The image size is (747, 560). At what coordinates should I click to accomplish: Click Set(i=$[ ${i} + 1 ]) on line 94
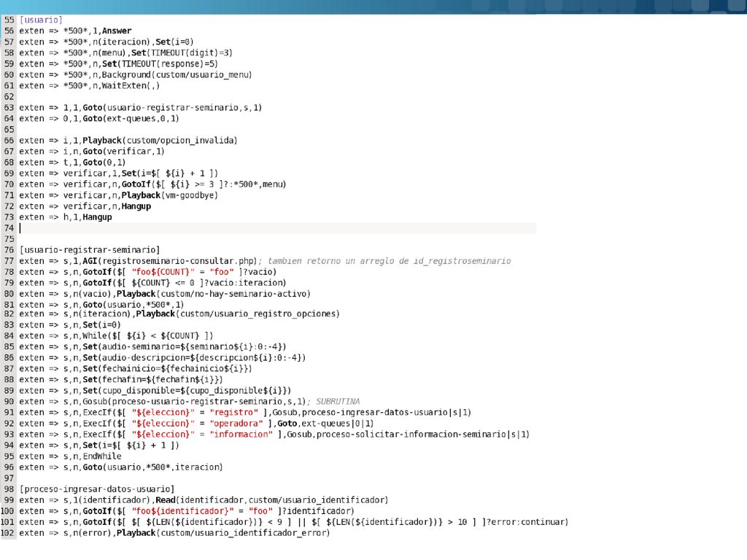coord(131,446)
